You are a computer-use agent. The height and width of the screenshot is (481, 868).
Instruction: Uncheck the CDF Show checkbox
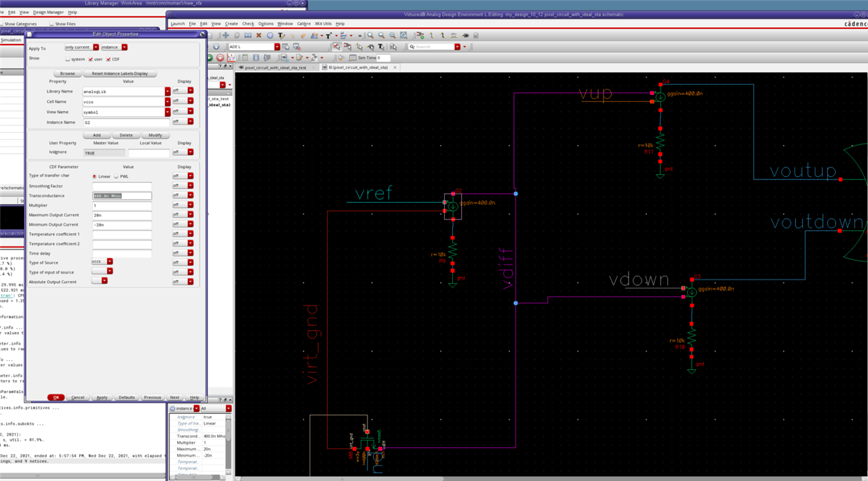(x=108, y=59)
